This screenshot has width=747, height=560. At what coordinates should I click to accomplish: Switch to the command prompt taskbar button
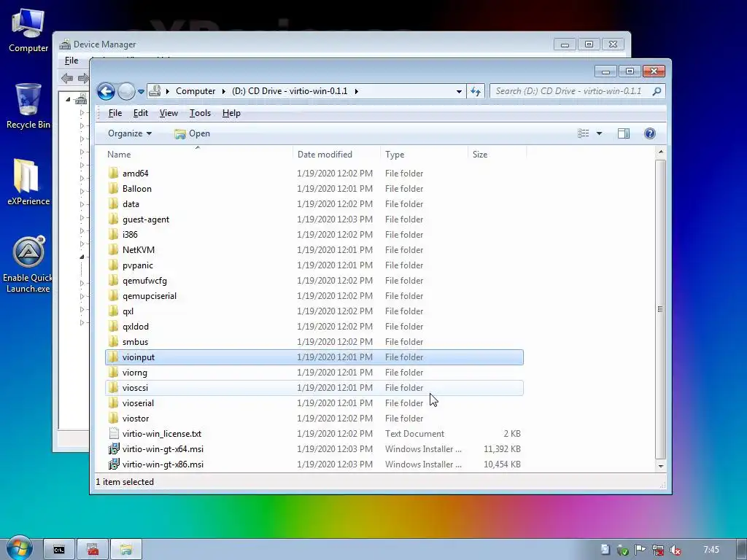[x=59, y=550]
